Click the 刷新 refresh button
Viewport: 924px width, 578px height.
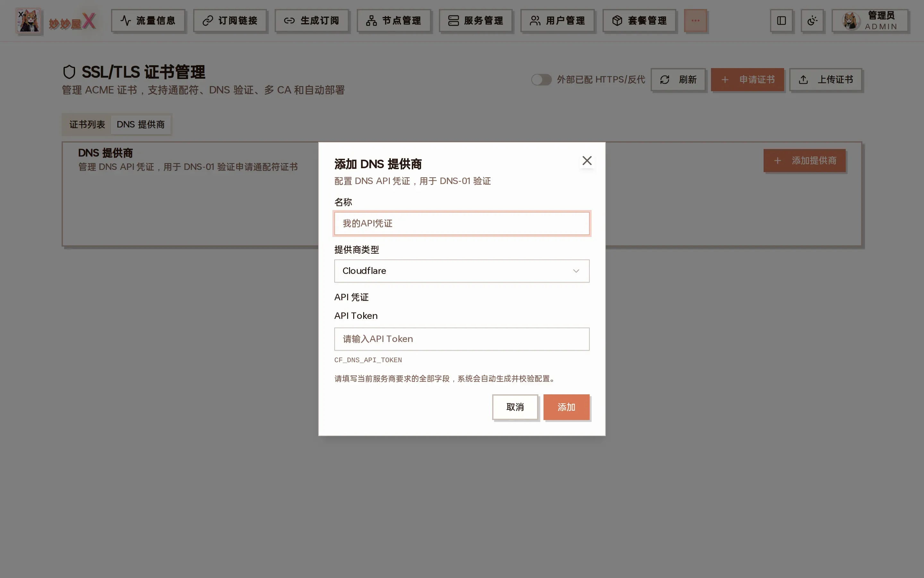tap(678, 80)
